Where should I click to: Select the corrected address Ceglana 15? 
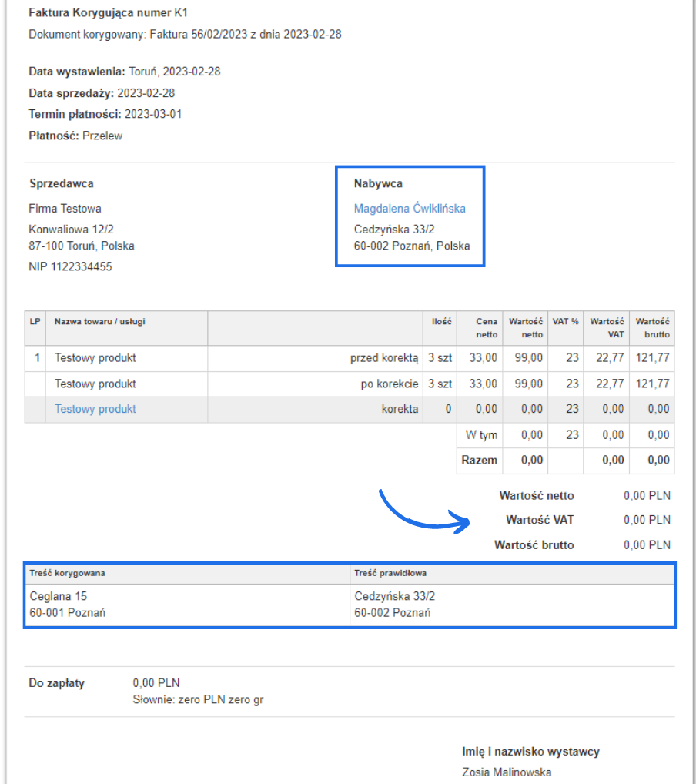(x=59, y=596)
